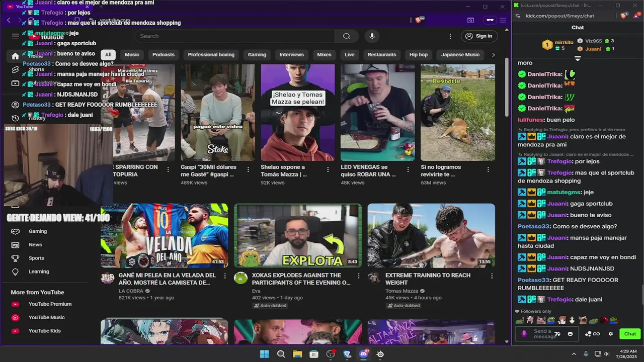644x362 pixels.
Task: Select the Hip hop category chip
Action: pyautogui.click(x=419, y=55)
